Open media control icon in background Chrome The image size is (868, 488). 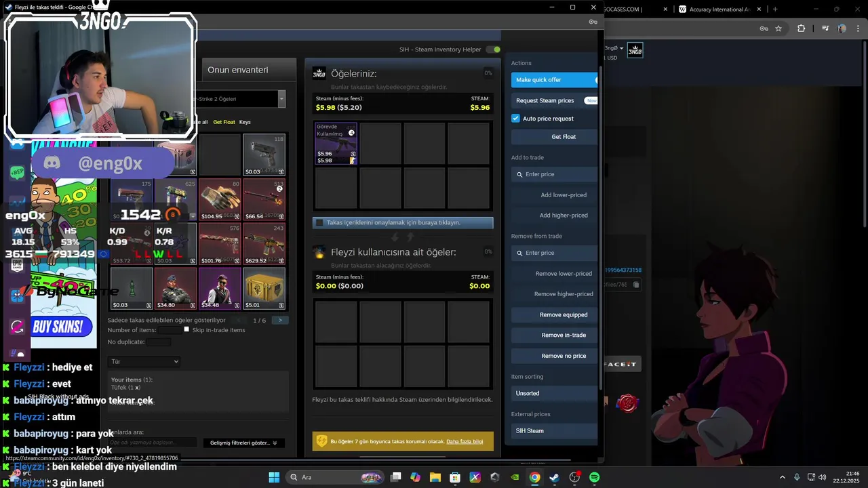[x=825, y=28]
